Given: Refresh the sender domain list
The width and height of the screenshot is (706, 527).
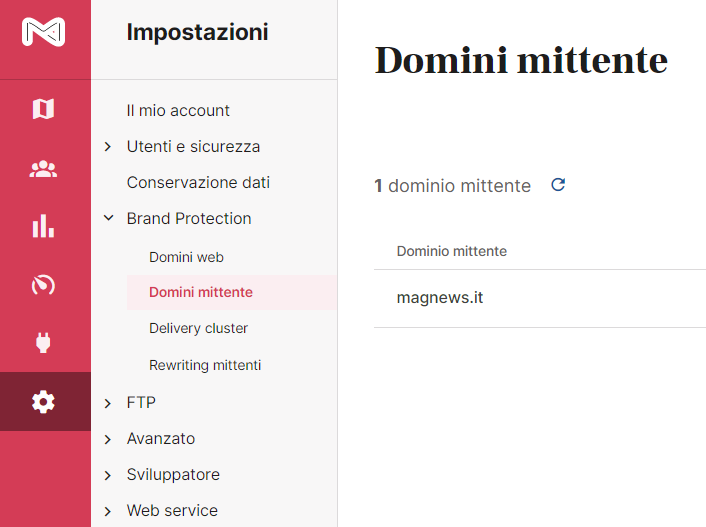Looking at the screenshot, I should click(x=558, y=185).
